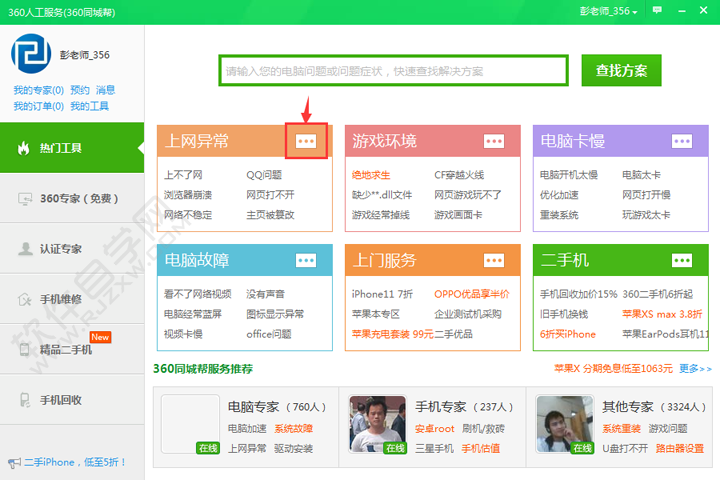The image size is (720, 480).
Task: Select 苹果充电套装 99元 entry
Action: coord(393,334)
